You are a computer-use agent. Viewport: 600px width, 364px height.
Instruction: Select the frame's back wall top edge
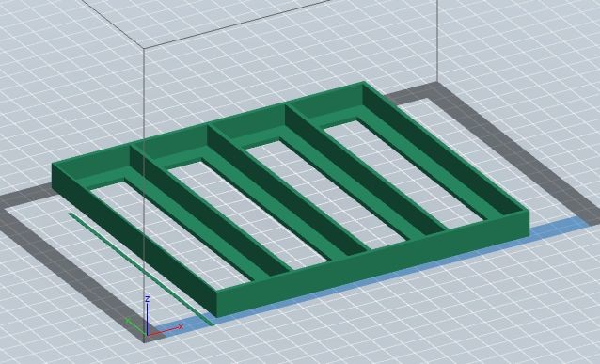tap(208, 123)
